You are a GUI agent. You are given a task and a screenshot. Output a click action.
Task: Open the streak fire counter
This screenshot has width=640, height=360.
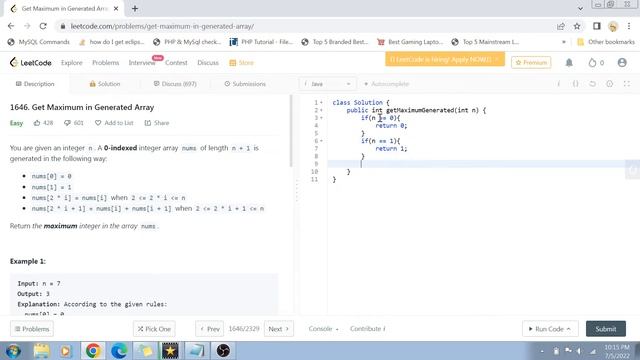click(596, 62)
